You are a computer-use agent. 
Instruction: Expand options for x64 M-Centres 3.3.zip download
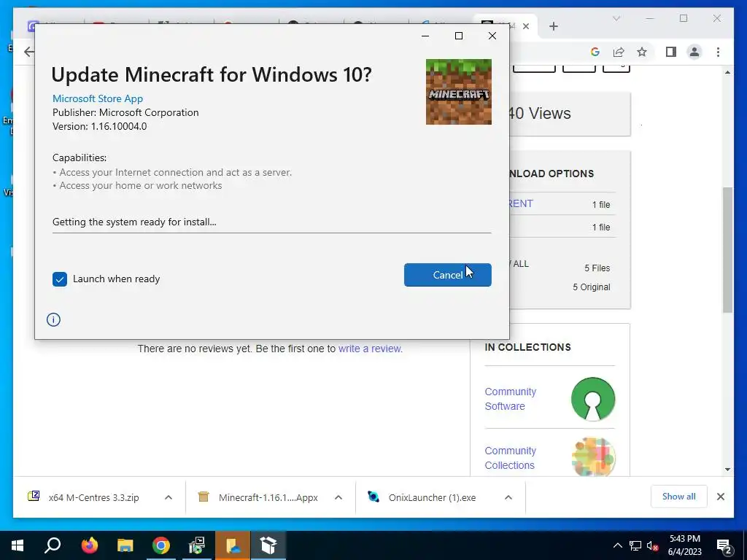[169, 497]
